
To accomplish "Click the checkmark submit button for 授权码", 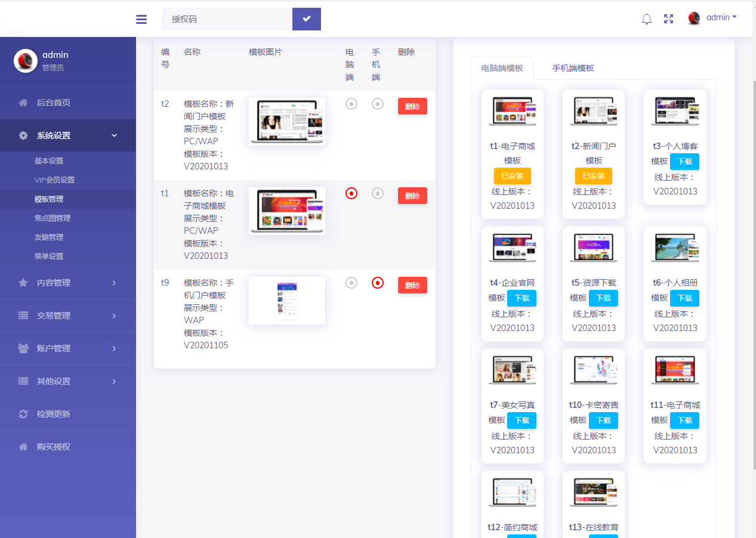I will pos(306,19).
